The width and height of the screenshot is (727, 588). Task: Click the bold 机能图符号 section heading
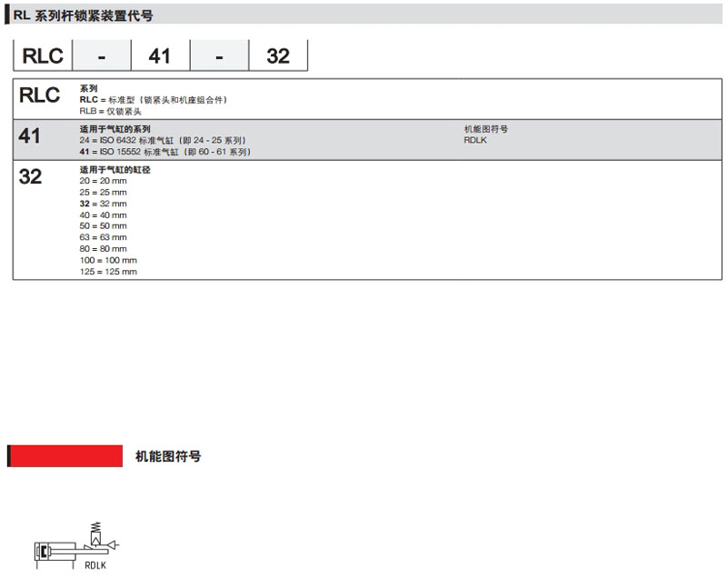pyautogui.click(x=168, y=456)
